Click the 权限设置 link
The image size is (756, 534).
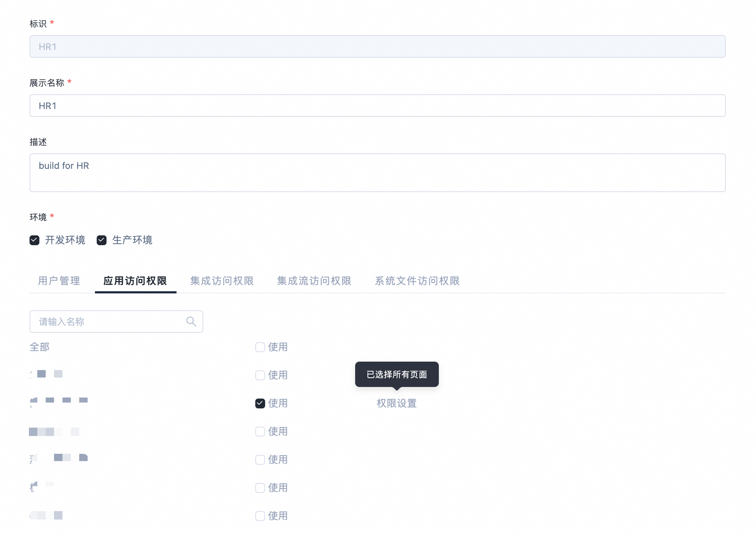pyautogui.click(x=396, y=403)
